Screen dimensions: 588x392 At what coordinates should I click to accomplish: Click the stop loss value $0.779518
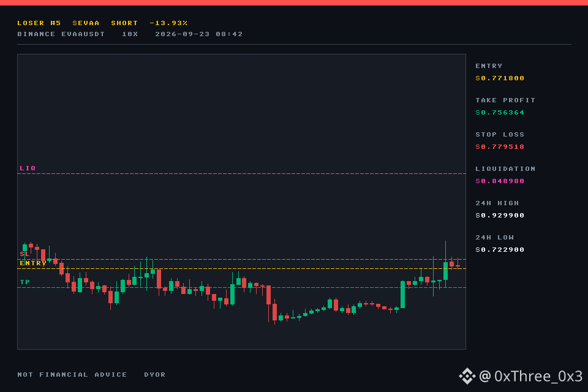point(500,146)
